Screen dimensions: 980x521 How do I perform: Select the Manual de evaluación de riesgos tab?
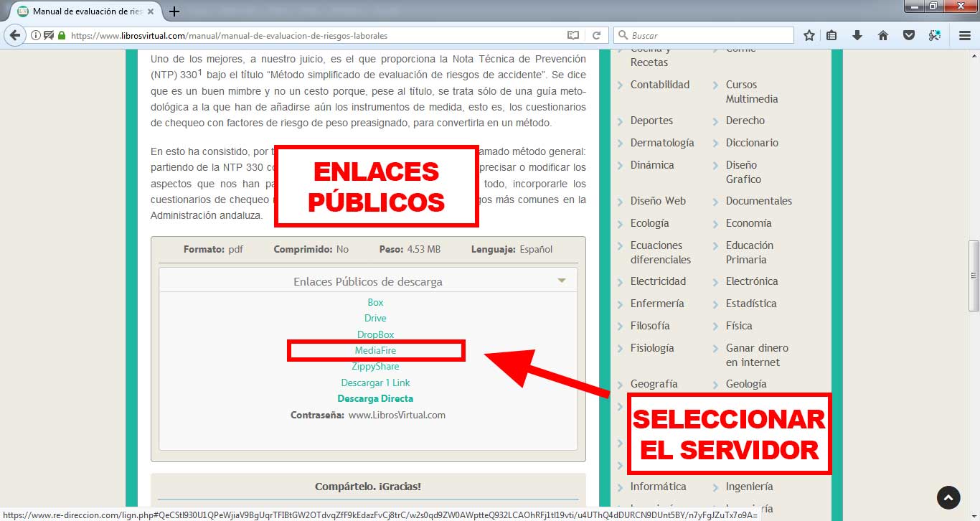(x=85, y=11)
